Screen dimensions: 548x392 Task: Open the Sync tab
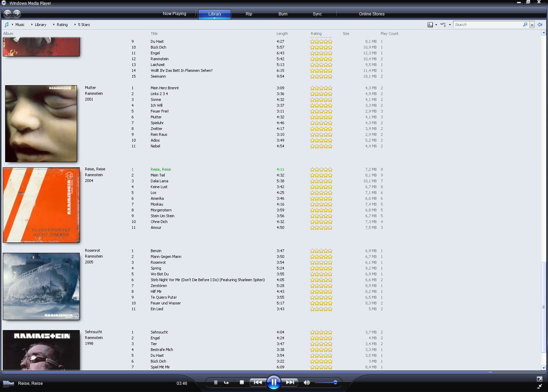click(x=317, y=14)
